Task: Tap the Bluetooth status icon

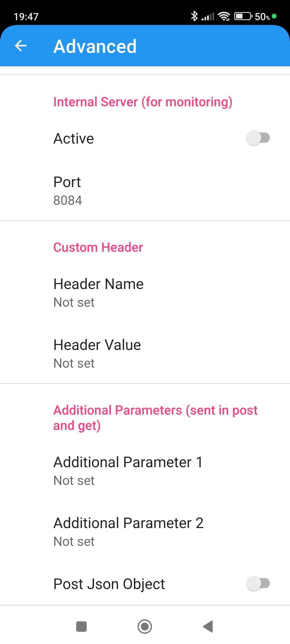Action: (x=194, y=16)
